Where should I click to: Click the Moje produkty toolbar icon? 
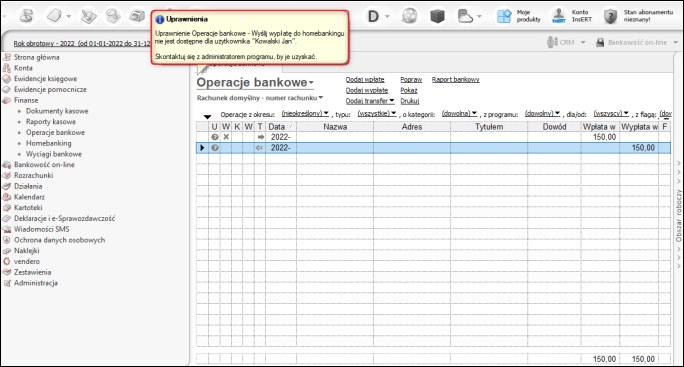pos(504,16)
